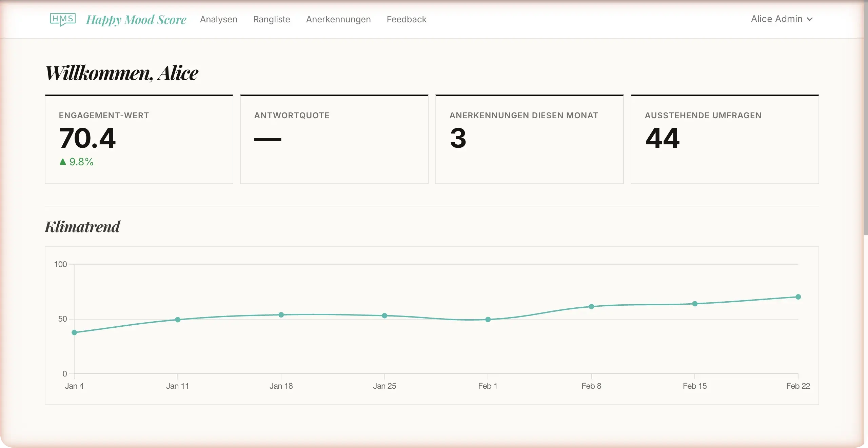Viewport: 868px width, 448px height.
Task: Select the Jan 4 data point
Action: (74, 333)
